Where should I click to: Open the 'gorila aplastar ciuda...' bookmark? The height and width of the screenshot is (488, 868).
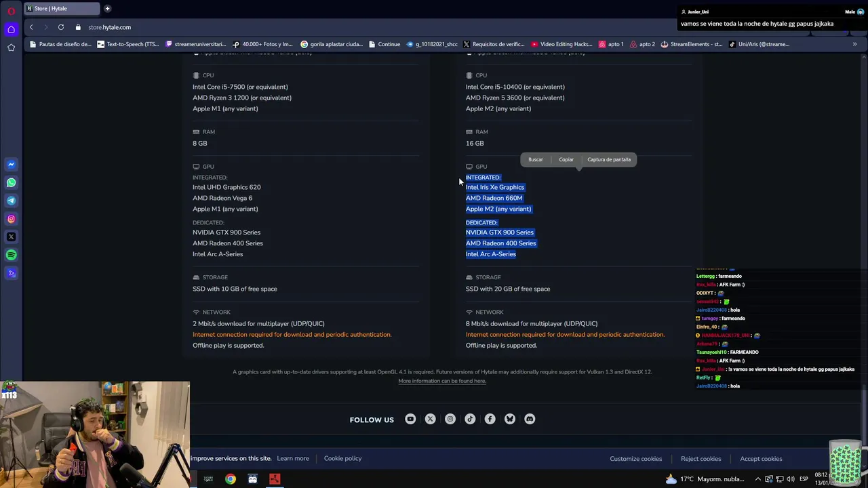coord(332,44)
